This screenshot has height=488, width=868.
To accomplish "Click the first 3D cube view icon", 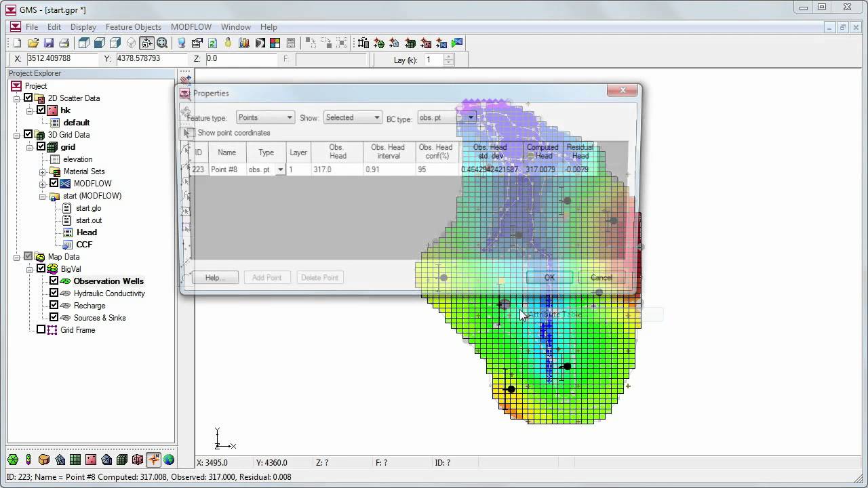I will click(x=83, y=43).
